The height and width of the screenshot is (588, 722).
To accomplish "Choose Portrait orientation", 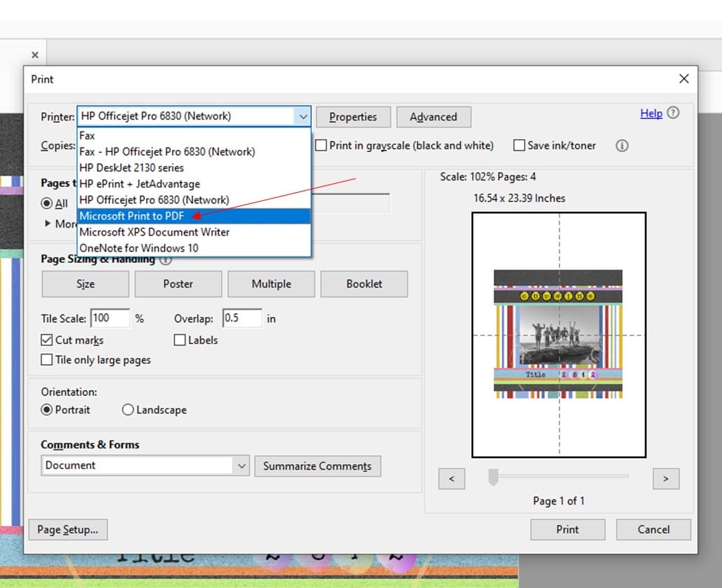I will pyautogui.click(x=47, y=409).
